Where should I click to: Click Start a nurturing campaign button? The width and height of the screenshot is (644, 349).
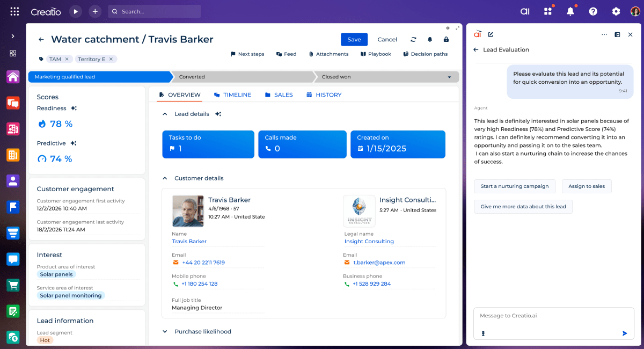[514, 186]
